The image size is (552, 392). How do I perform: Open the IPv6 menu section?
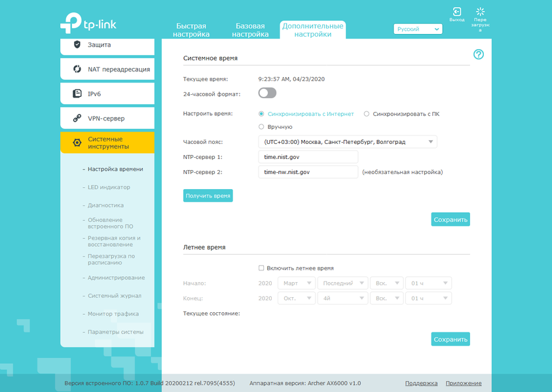(107, 94)
